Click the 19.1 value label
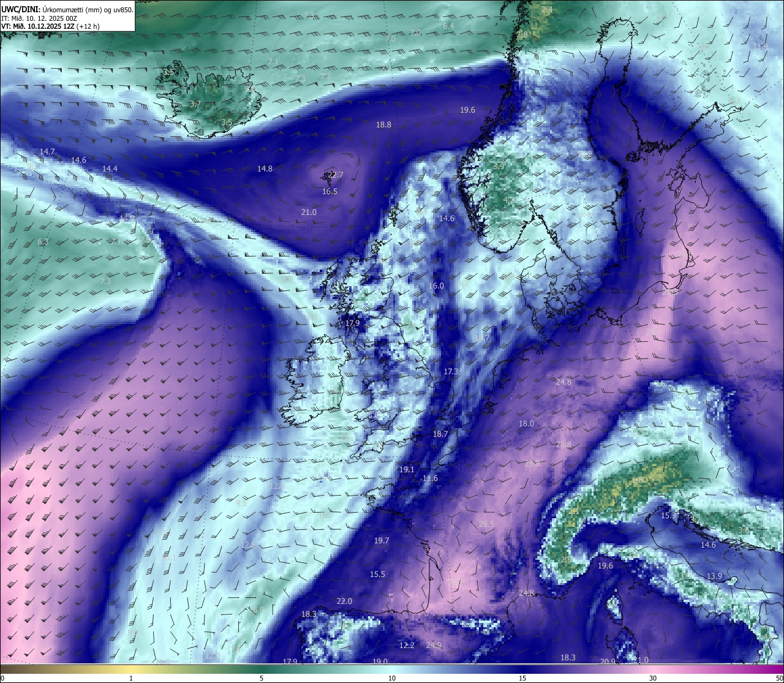 407,470
